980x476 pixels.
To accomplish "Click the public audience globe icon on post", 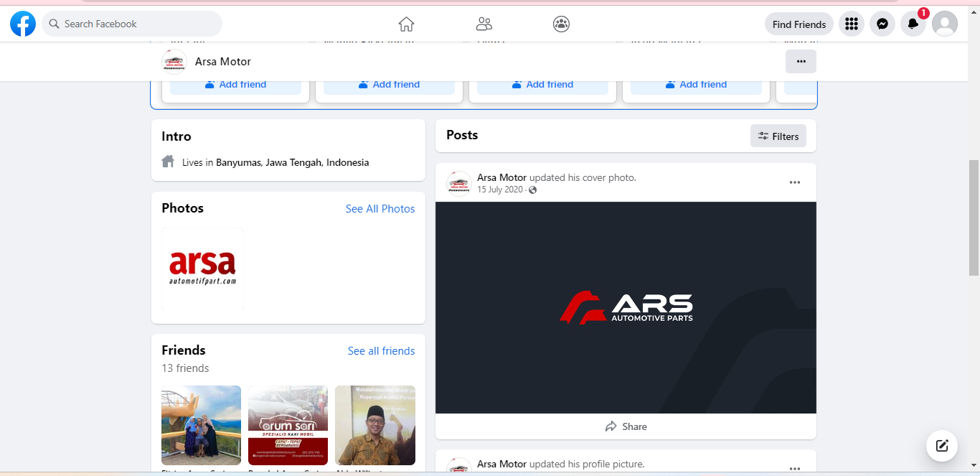I will point(532,190).
